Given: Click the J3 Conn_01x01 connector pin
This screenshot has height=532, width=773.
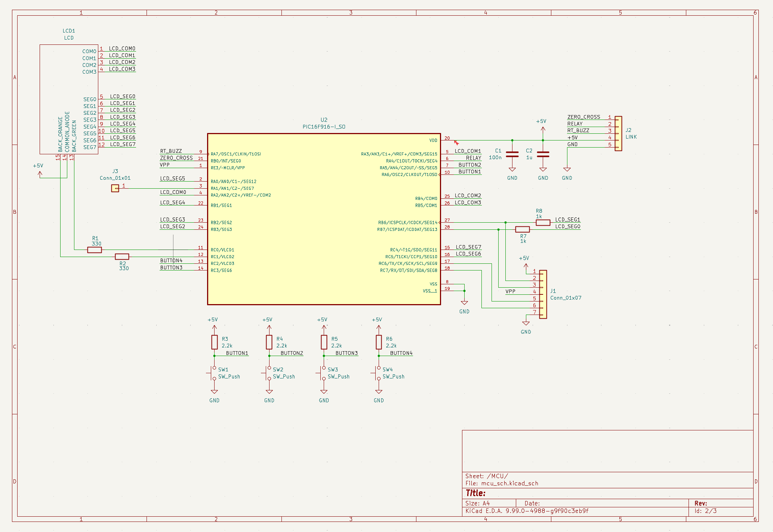Looking at the screenshot, I should [115, 188].
